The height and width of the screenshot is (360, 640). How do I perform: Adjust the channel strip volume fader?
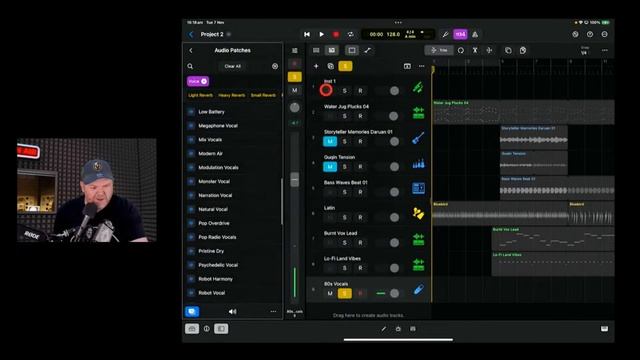[294, 180]
